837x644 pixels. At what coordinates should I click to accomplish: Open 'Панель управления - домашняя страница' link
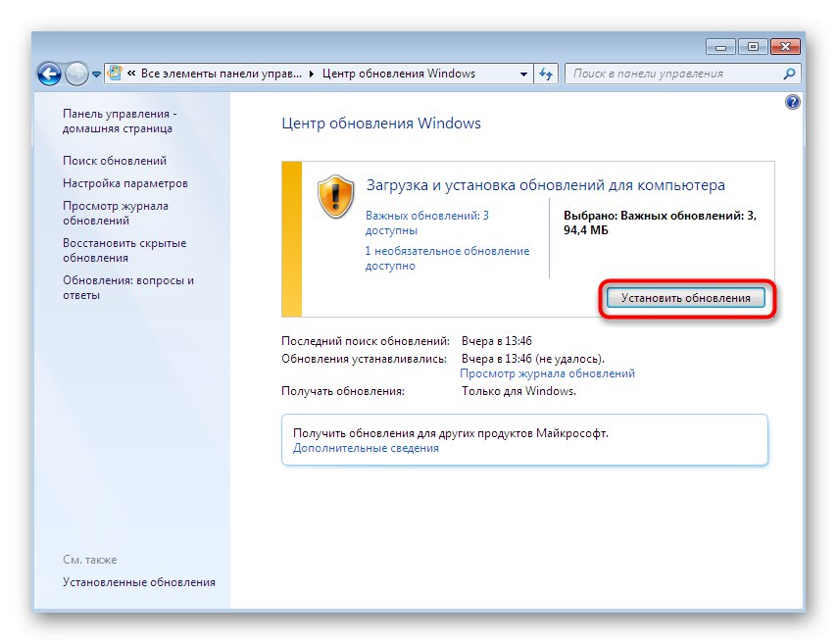click(x=120, y=121)
